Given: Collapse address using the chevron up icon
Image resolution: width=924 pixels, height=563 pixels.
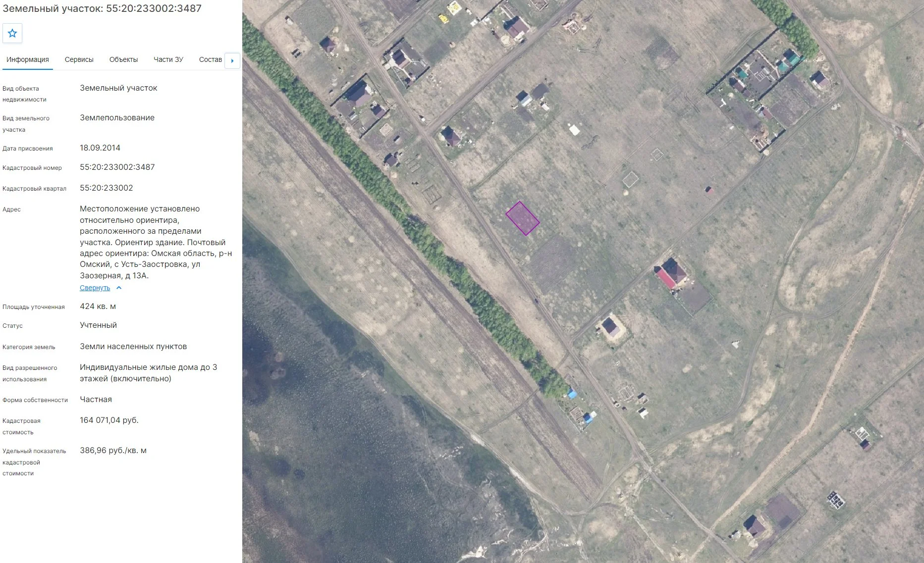Looking at the screenshot, I should (x=119, y=288).
